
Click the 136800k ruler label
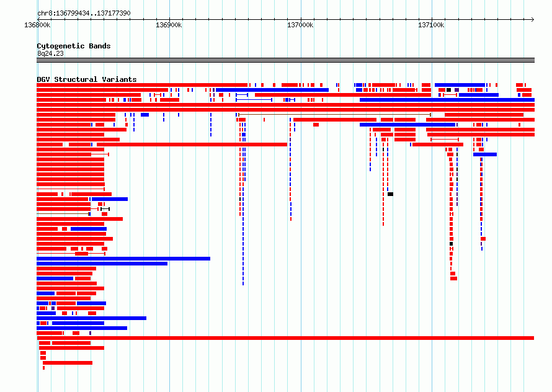click(x=37, y=25)
